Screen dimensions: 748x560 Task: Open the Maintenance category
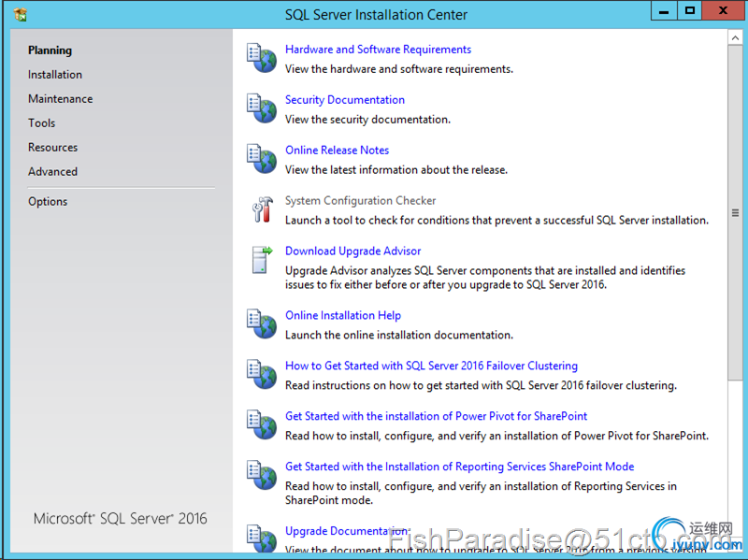pos(60,99)
